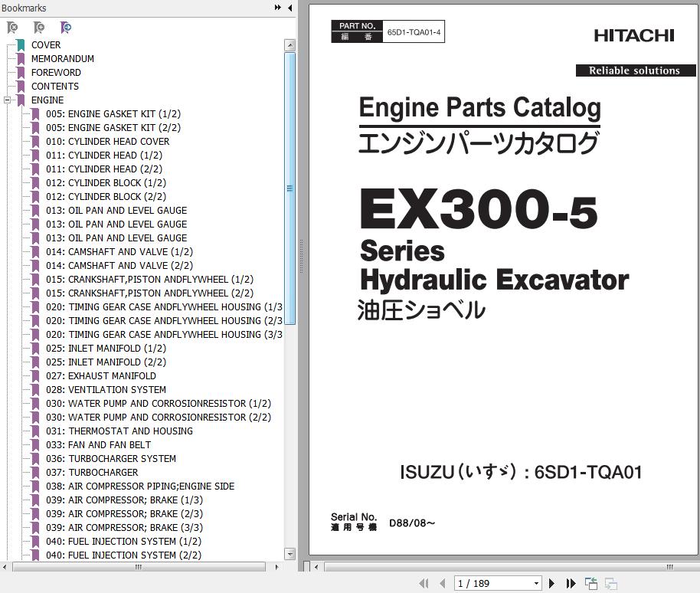The height and width of the screenshot is (593, 700).
Task: Click the bookmarks panel scroll up arrow
Action: (x=289, y=44)
